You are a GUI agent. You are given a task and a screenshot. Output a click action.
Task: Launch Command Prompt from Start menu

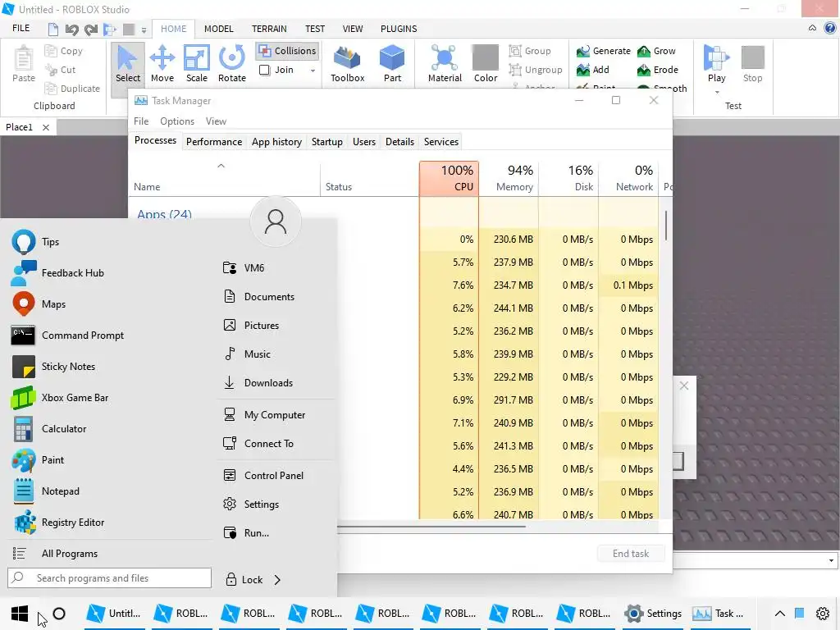[x=67, y=336]
